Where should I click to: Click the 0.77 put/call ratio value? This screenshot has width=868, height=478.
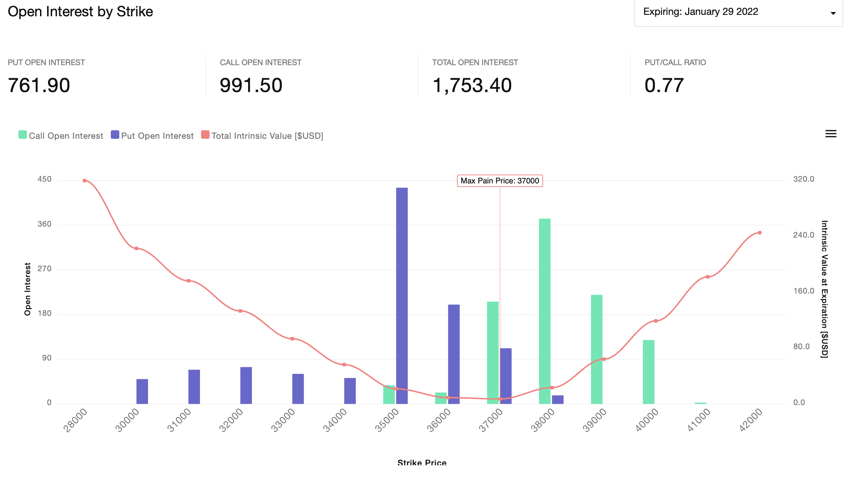click(664, 85)
